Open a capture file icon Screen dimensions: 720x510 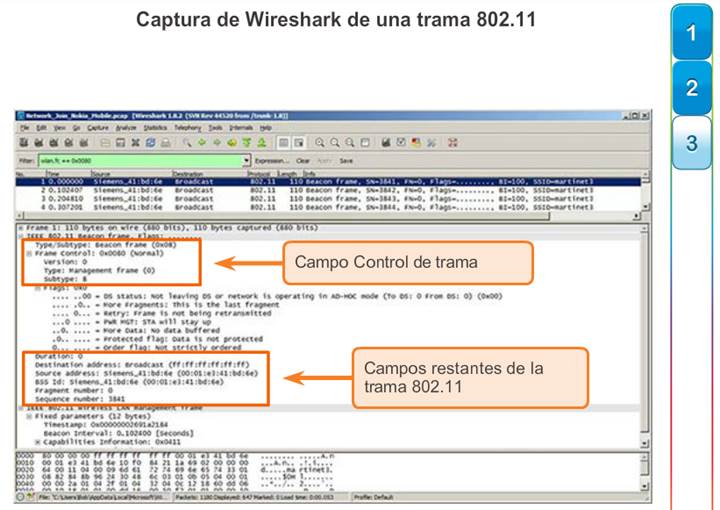pos(105,143)
